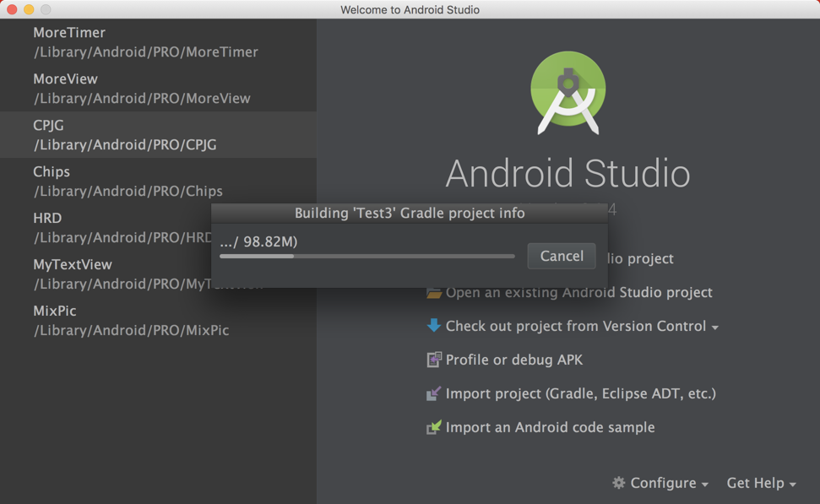The image size is (820, 504).
Task: Open the MixPic recent project
Action: click(158, 321)
